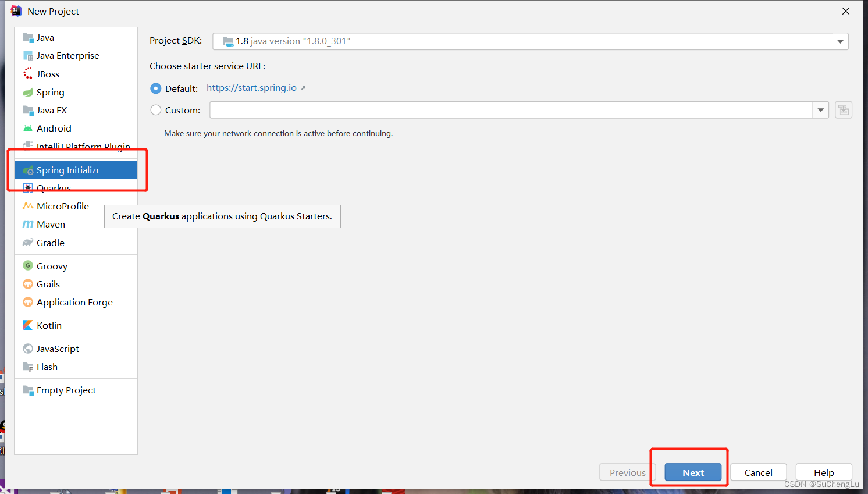868x494 pixels.
Task: Choose Application Forge label
Action: coord(74,303)
